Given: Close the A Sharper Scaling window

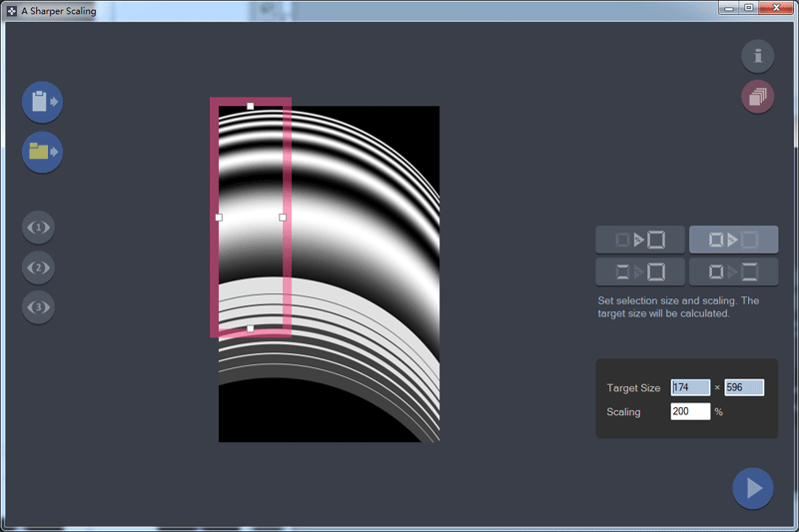Looking at the screenshot, I should coord(776,8).
